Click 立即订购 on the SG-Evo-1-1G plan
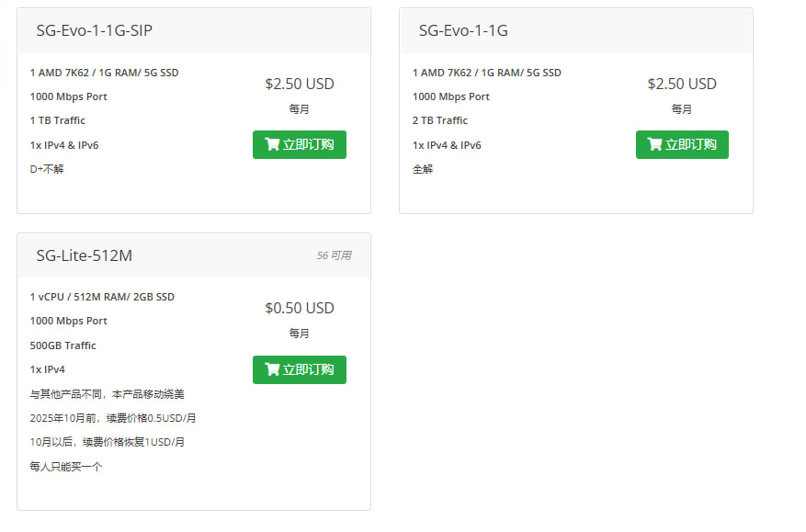The height and width of the screenshot is (532, 806). [682, 144]
